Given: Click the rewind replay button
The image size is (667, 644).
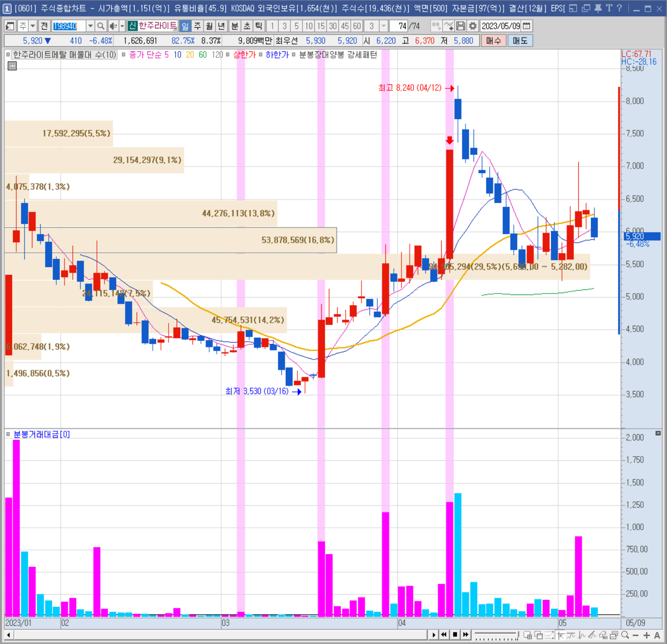Looking at the screenshot, I should coord(444,635).
